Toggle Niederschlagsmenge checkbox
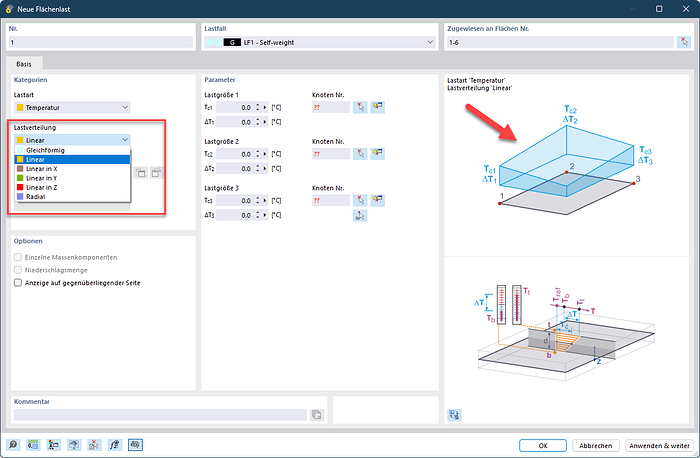Viewport: 700px width, 458px height. tap(18, 270)
